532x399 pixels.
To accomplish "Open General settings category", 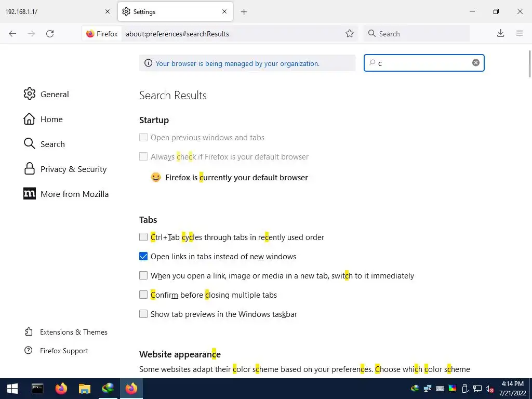I will [46, 94].
